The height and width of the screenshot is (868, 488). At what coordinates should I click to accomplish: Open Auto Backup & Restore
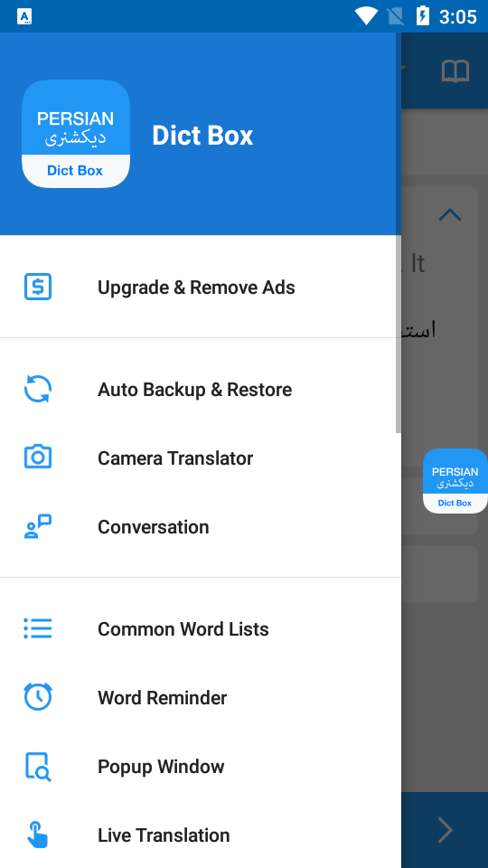[201, 389]
